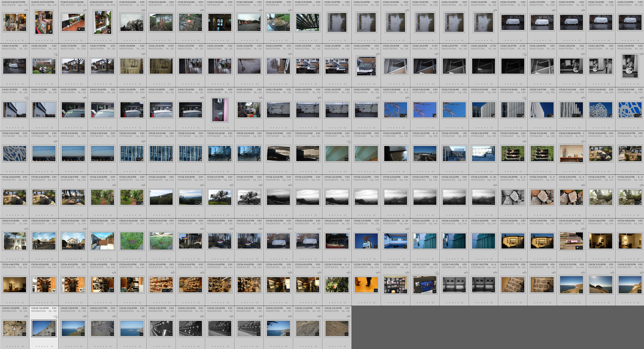
Task: Select the XT3F8122.RAF building thumbnail
Action: (454, 153)
